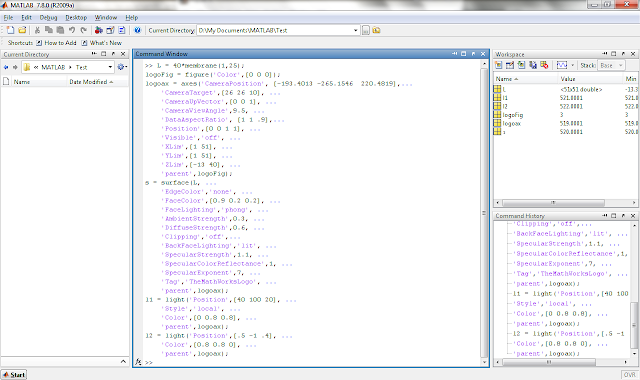The height and width of the screenshot is (380, 640).
Task: Undock the Current Directory panel
Action: [113, 54]
